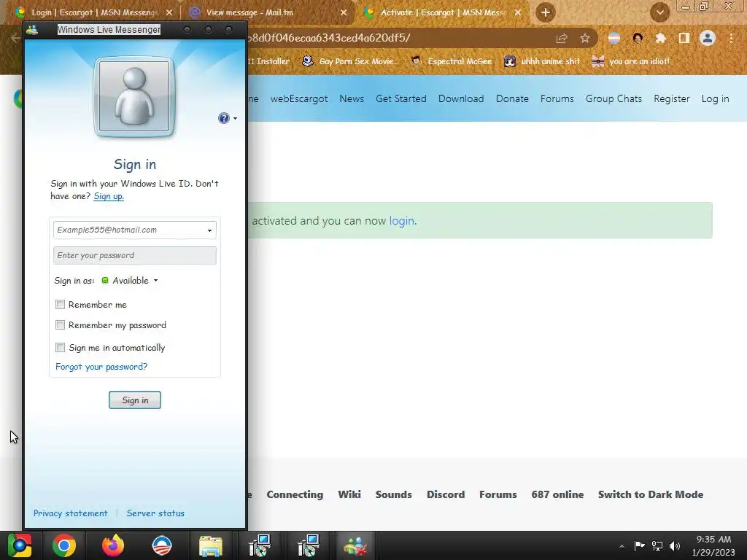Screen dimensions: 747x560
Task: Click the 687 online footer link
Action: (557, 495)
